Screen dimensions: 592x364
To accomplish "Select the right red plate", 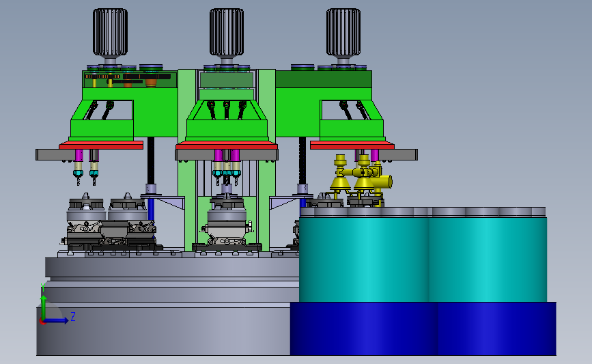I will pyautogui.click(x=352, y=145).
